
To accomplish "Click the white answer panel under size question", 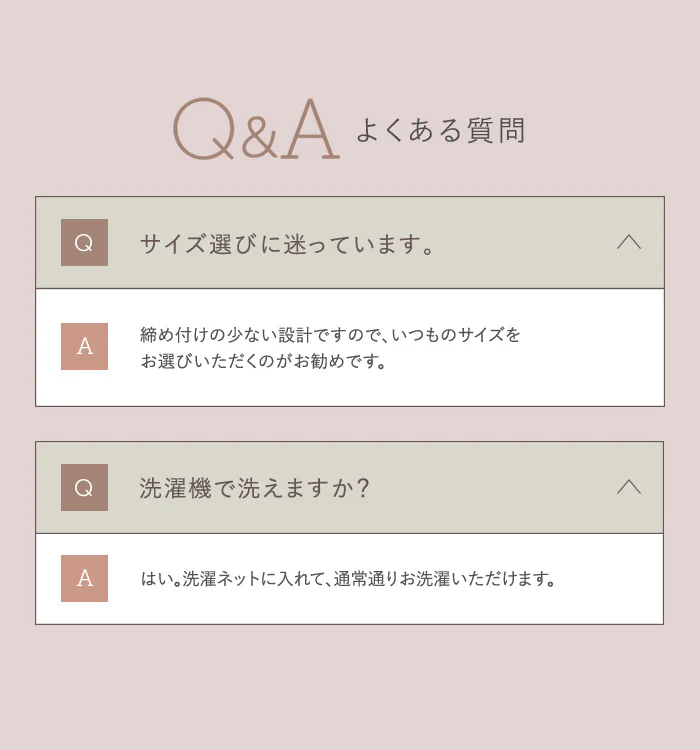I will pos(350,348).
